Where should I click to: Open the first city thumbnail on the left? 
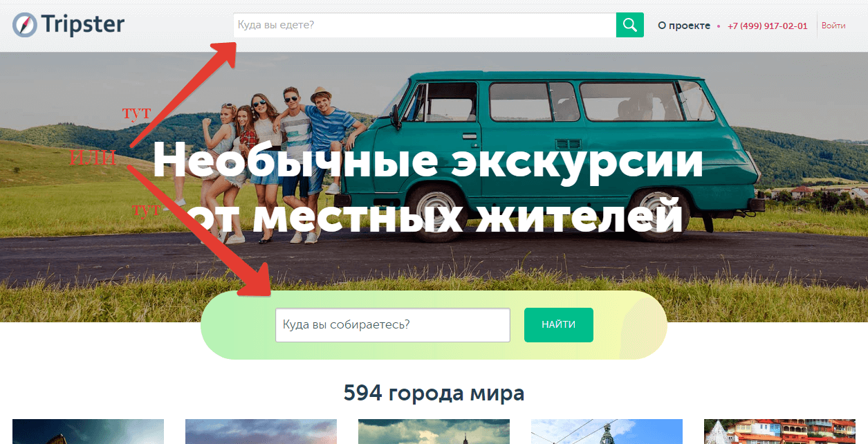pyautogui.click(x=88, y=432)
